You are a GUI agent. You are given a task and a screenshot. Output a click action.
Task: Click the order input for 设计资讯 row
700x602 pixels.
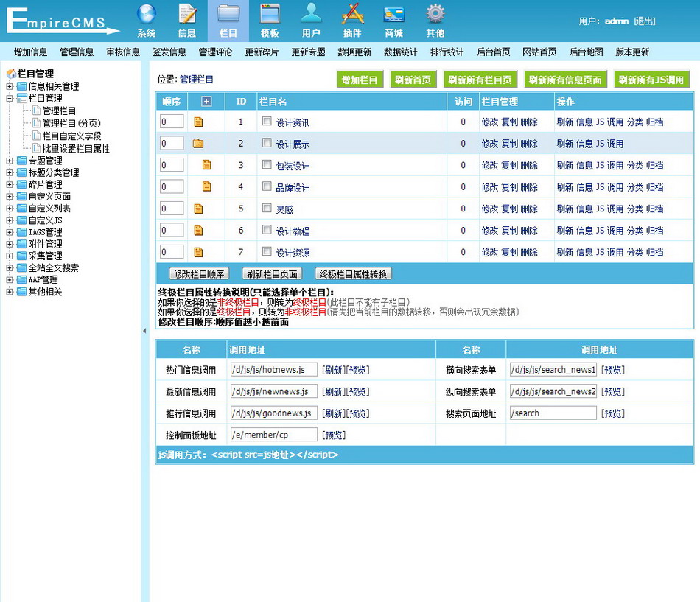[172, 122]
